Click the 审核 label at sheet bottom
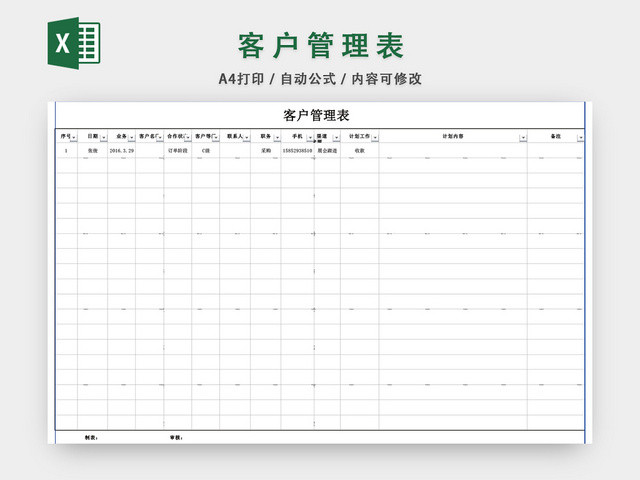The image size is (640, 480). [176, 438]
